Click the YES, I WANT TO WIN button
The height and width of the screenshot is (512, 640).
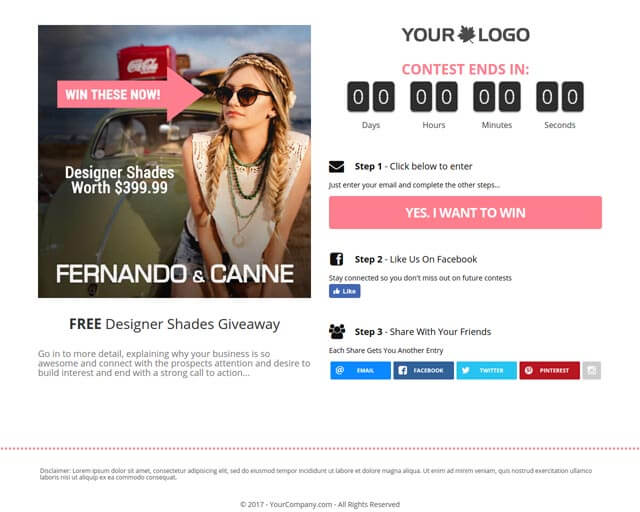coord(465,212)
